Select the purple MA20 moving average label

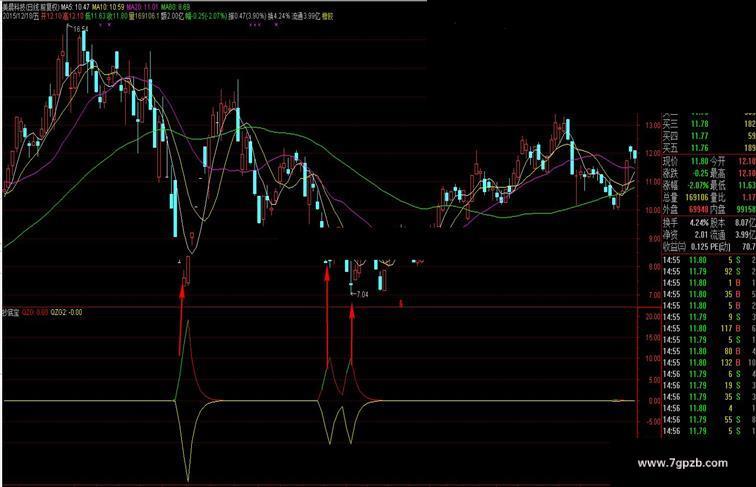tap(142, 8)
